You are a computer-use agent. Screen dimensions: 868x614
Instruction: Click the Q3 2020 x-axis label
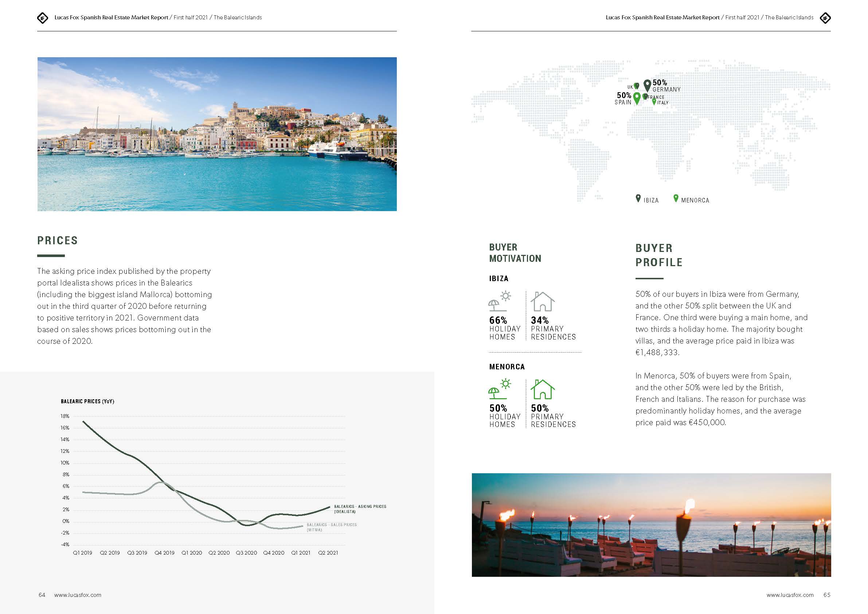(x=246, y=553)
